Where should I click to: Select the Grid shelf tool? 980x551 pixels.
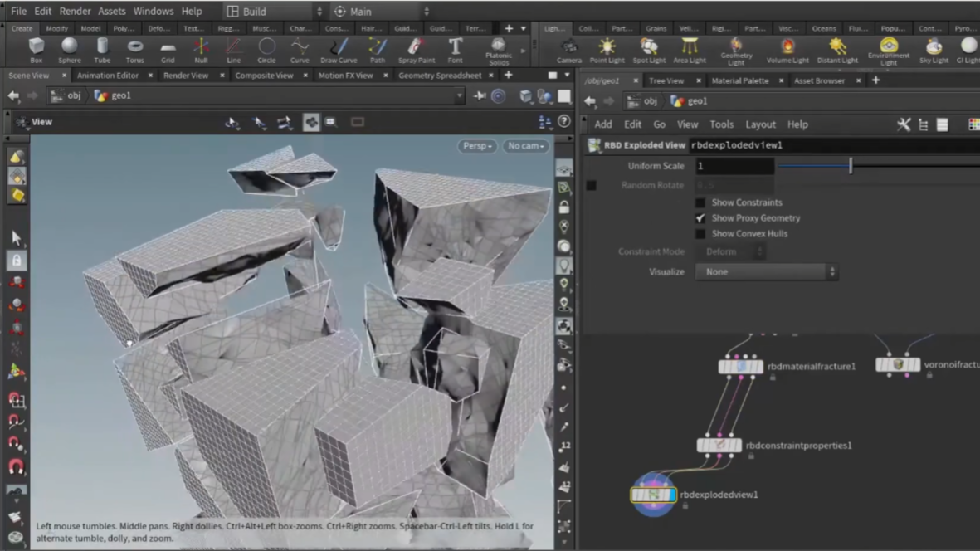168,50
